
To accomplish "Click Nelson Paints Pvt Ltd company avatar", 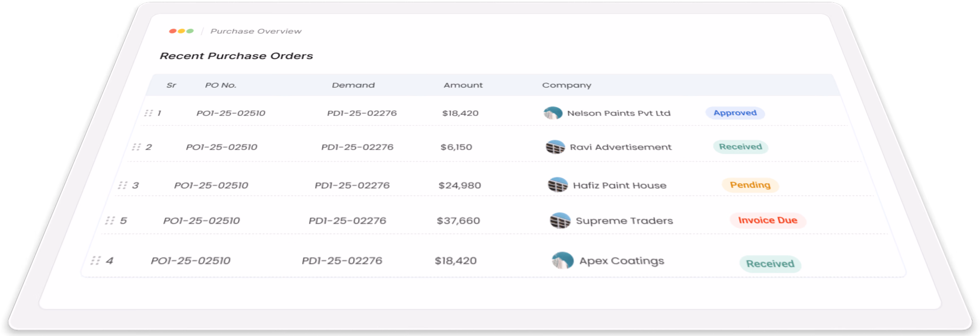I will [x=553, y=113].
